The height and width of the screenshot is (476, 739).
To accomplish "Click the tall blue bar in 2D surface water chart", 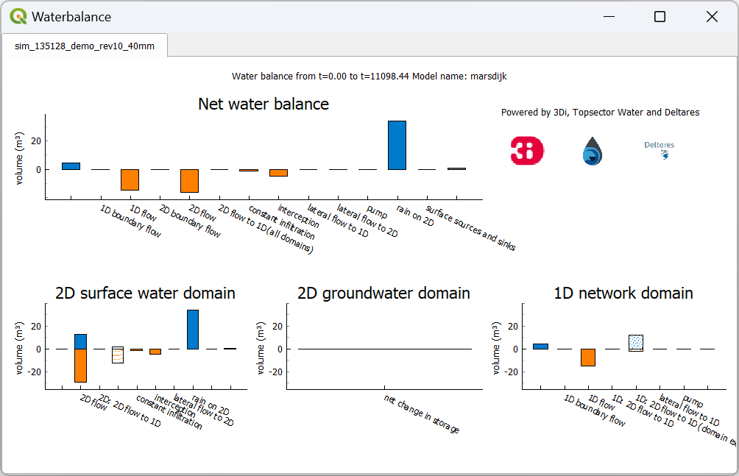I will [x=193, y=329].
